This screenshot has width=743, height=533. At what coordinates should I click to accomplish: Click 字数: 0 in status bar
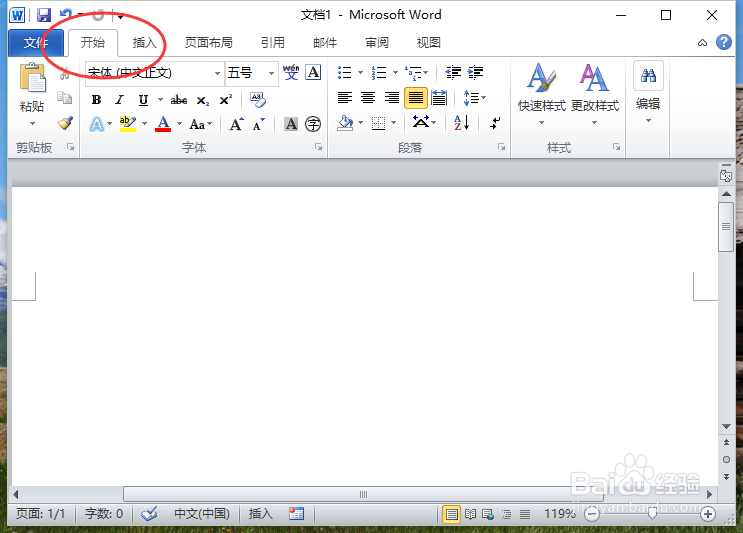pyautogui.click(x=104, y=514)
